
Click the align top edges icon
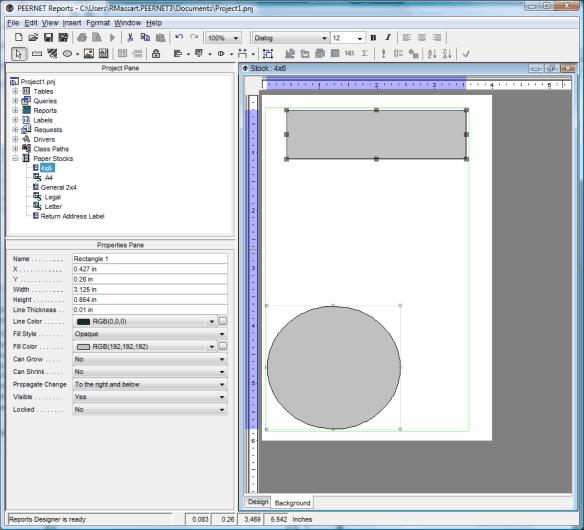point(199,54)
